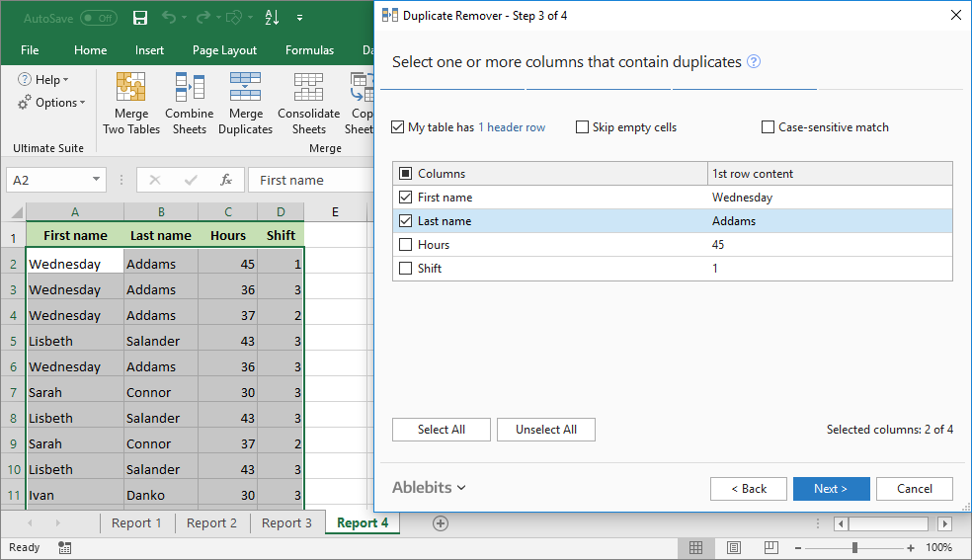Image resolution: width=972 pixels, height=560 pixels.
Task: Click the help question mark in dialog
Action: 753,61
